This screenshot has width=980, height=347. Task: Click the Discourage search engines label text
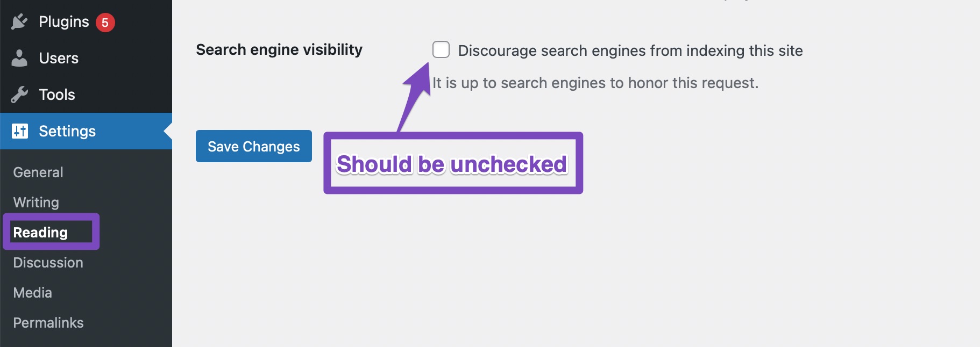[x=630, y=50]
